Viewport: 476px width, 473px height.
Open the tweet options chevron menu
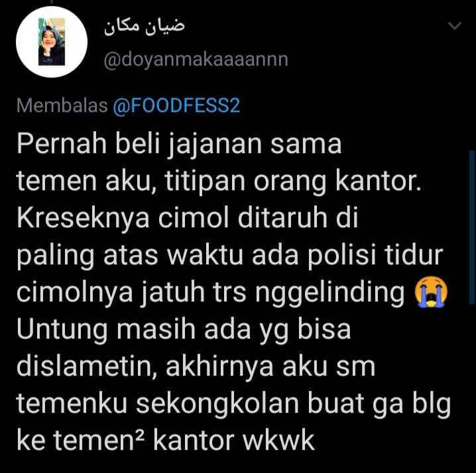454,26
